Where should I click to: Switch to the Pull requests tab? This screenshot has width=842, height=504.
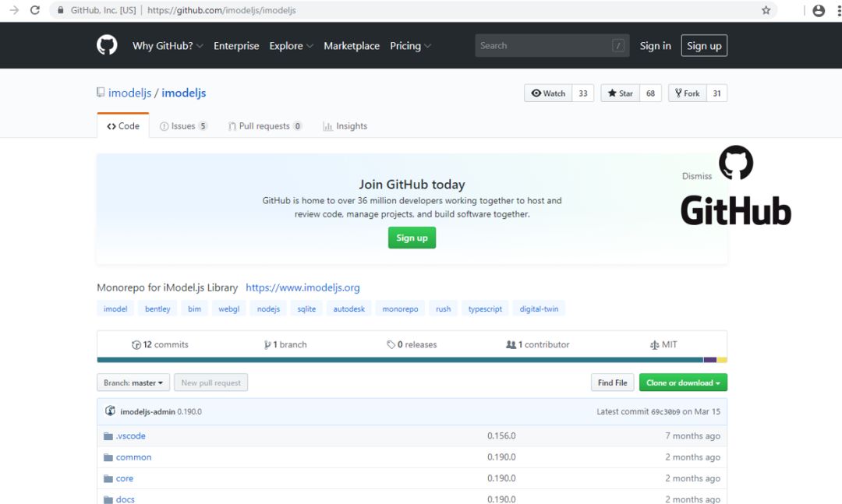[x=265, y=126]
